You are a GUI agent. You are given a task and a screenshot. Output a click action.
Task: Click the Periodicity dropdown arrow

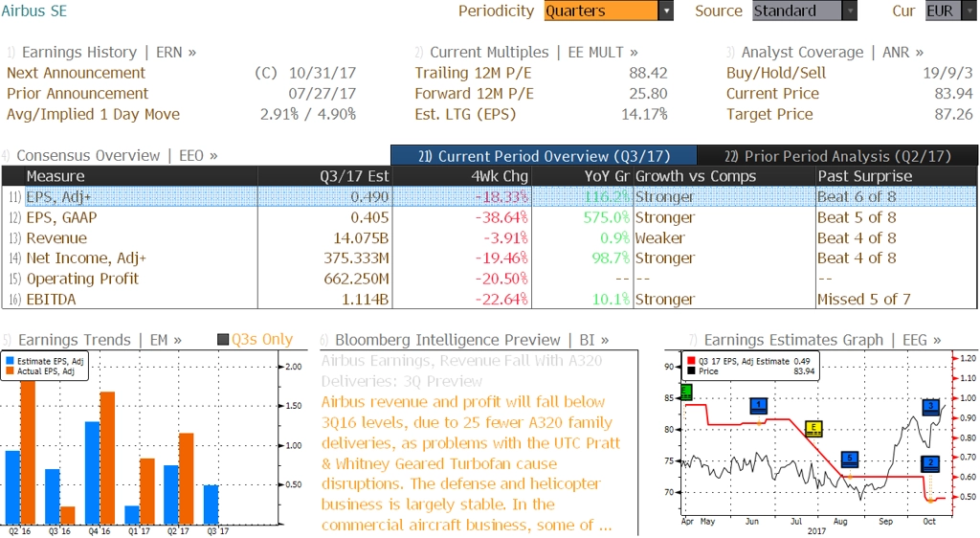[666, 11]
